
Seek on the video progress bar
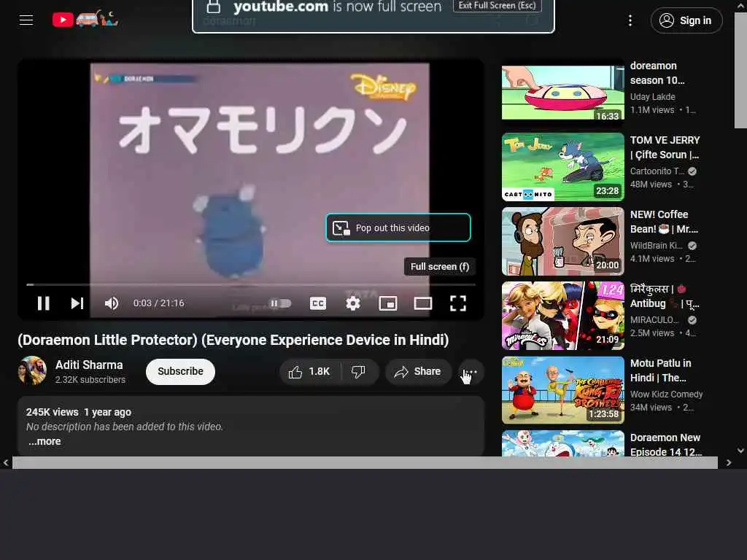[x=251, y=285]
